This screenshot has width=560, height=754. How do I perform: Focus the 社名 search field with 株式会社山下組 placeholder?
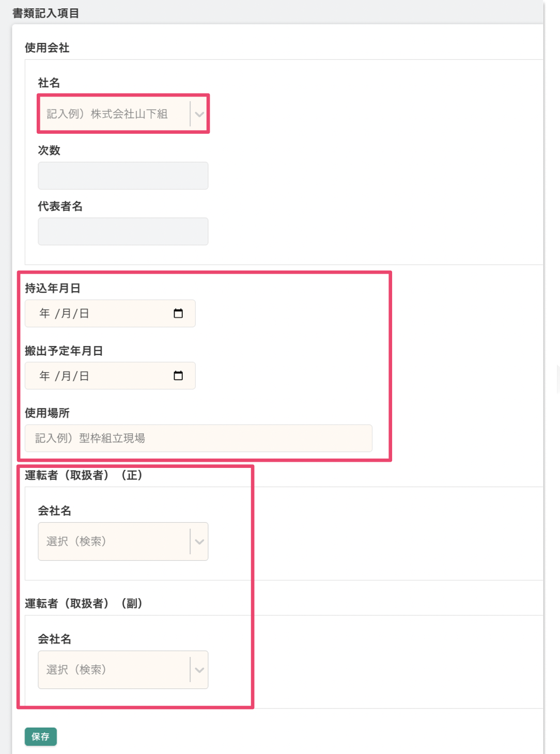coord(114,114)
